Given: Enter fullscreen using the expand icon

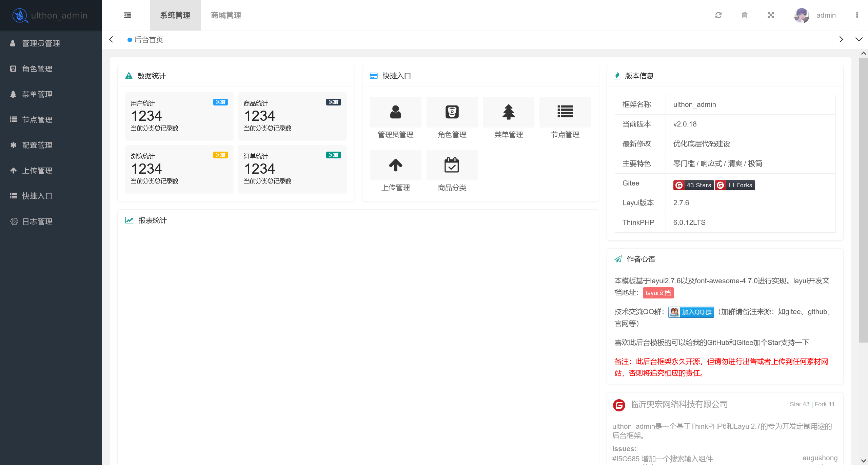Looking at the screenshot, I should click(x=771, y=15).
